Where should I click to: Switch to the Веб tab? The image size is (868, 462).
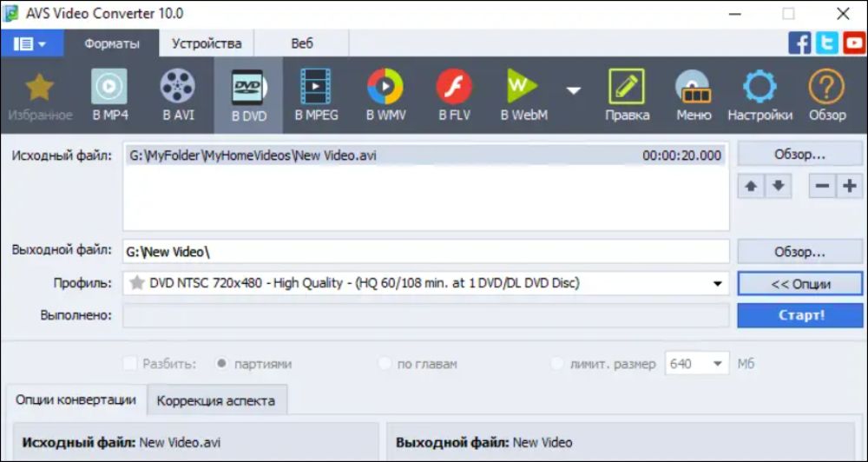point(302,43)
